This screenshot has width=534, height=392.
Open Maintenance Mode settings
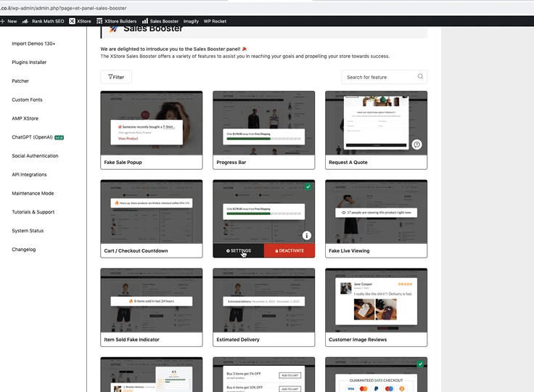coord(33,193)
